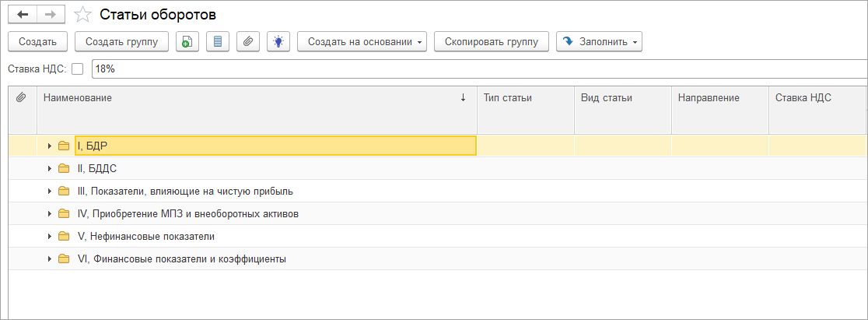Expand VI, Финансовые показатели и коэффициенты
The height and width of the screenshot is (320, 868).
50,258
